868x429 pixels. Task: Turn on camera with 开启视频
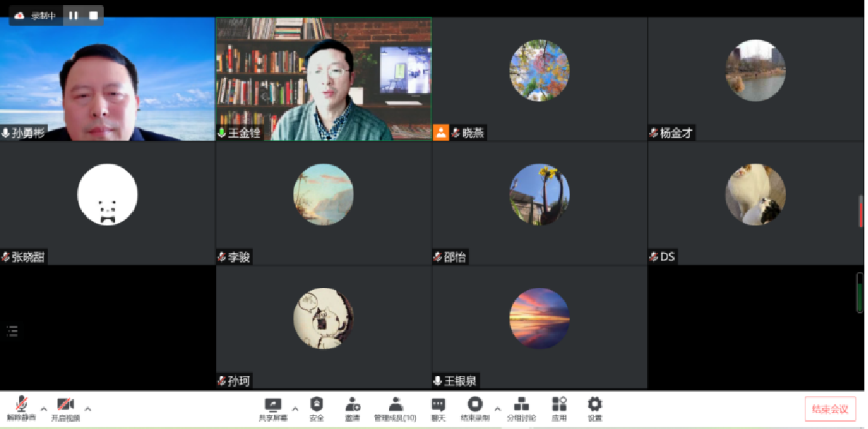point(65,408)
